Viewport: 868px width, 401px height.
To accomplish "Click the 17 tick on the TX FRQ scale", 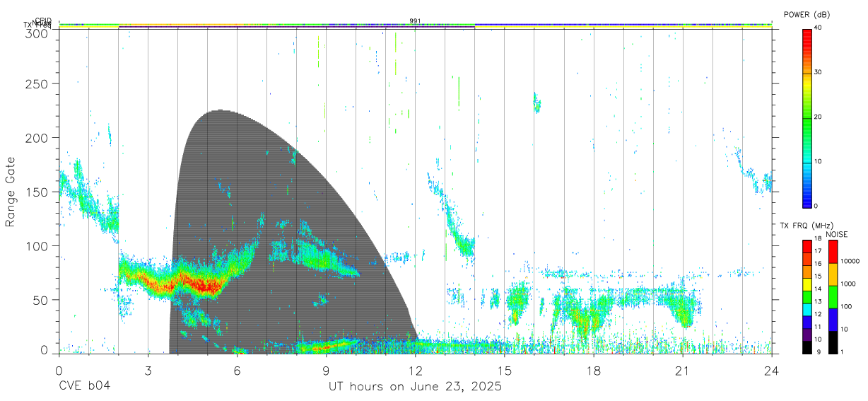I will (x=819, y=251).
